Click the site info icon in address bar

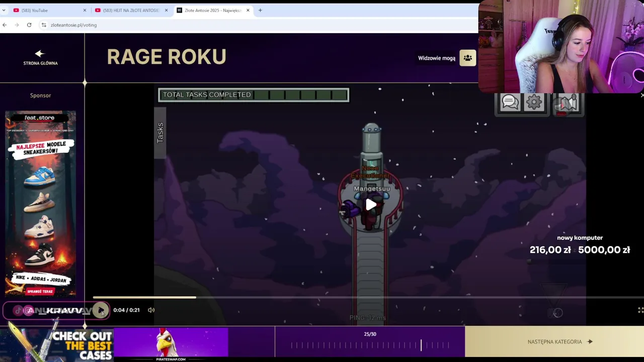(44, 25)
